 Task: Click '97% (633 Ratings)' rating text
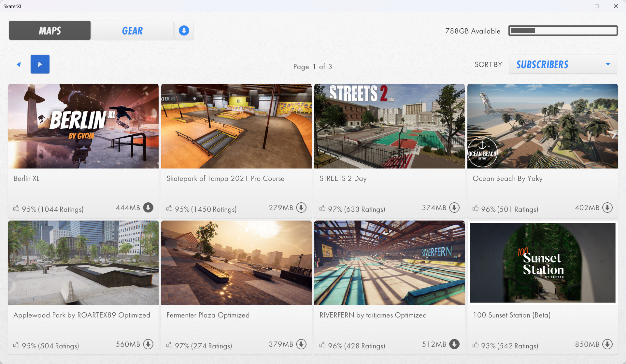pos(357,209)
